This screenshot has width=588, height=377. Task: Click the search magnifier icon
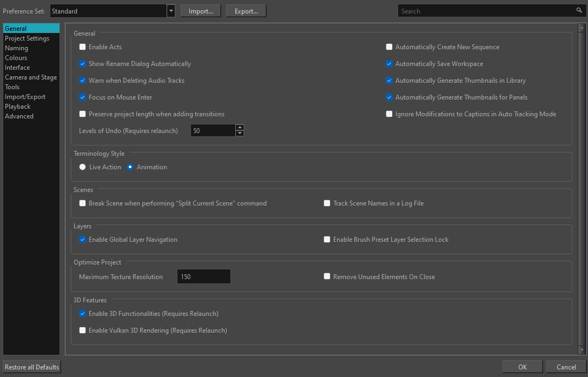pyautogui.click(x=579, y=11)
